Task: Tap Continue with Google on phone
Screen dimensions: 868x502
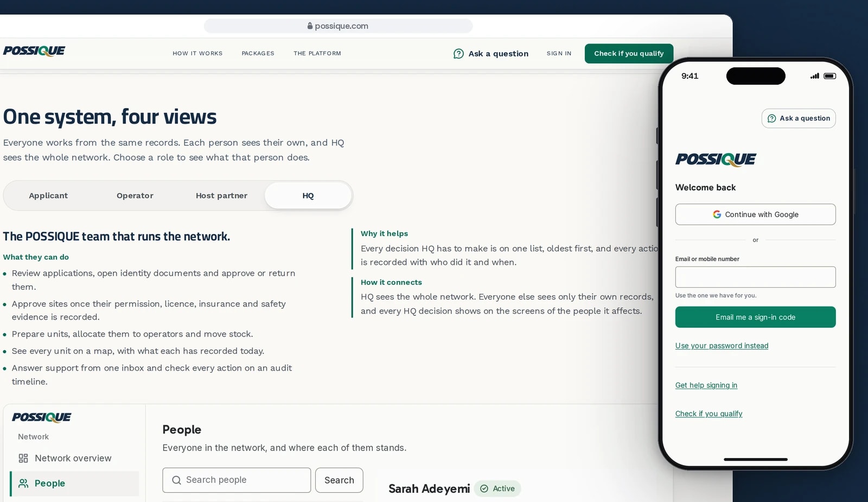Action: 755,214
